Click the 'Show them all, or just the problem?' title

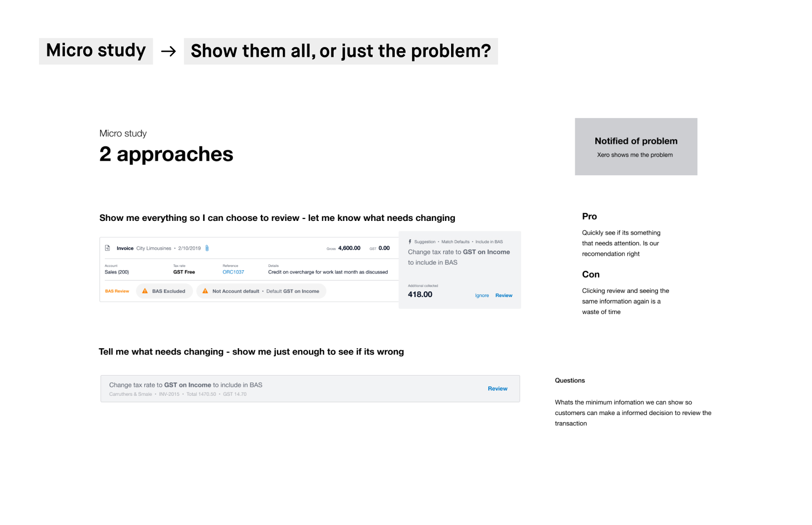click(x=341, y=51)
